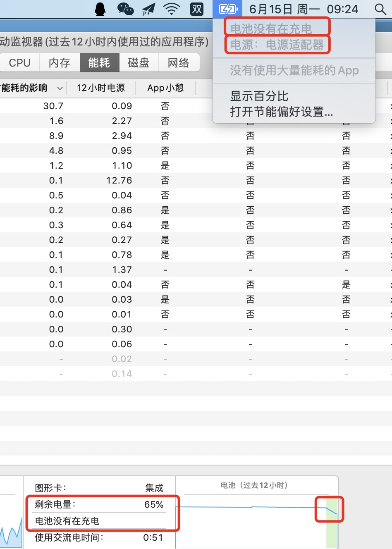Click sort arrow on 能耗的影响 column

(x=60, y=88)
